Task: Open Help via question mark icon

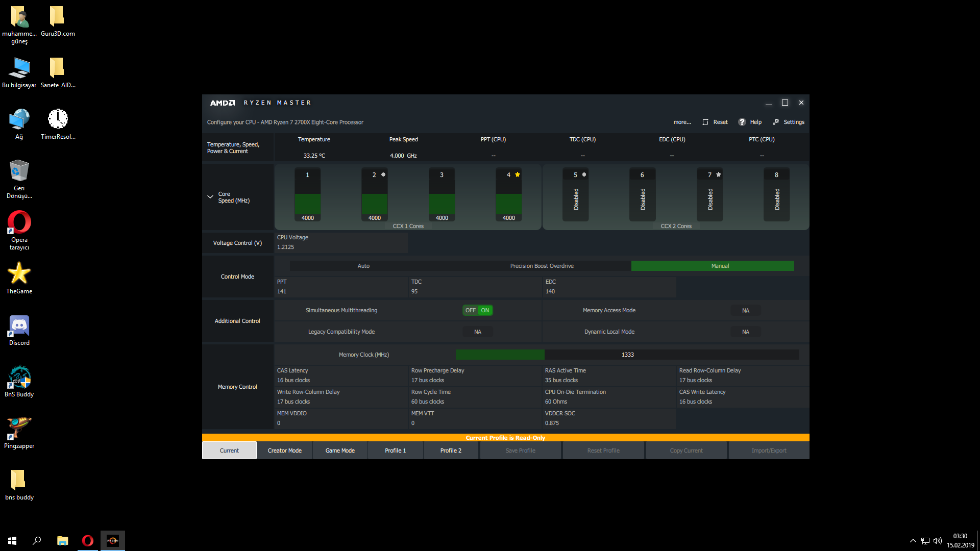Action: pos(742,122)
